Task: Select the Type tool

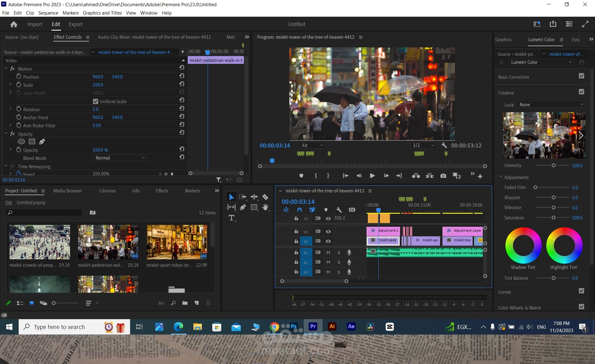Action: (231, 218)
